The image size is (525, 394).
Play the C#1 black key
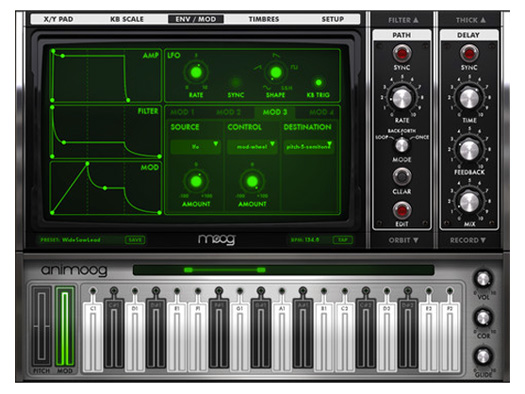[114, 333]
